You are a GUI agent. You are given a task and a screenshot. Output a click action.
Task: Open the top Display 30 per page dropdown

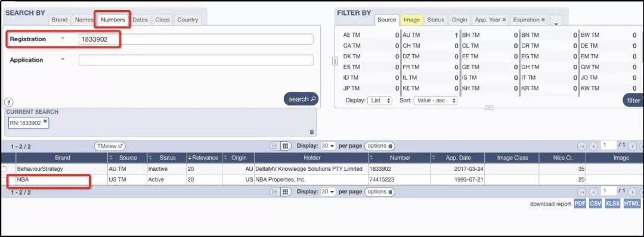(328, 146)
